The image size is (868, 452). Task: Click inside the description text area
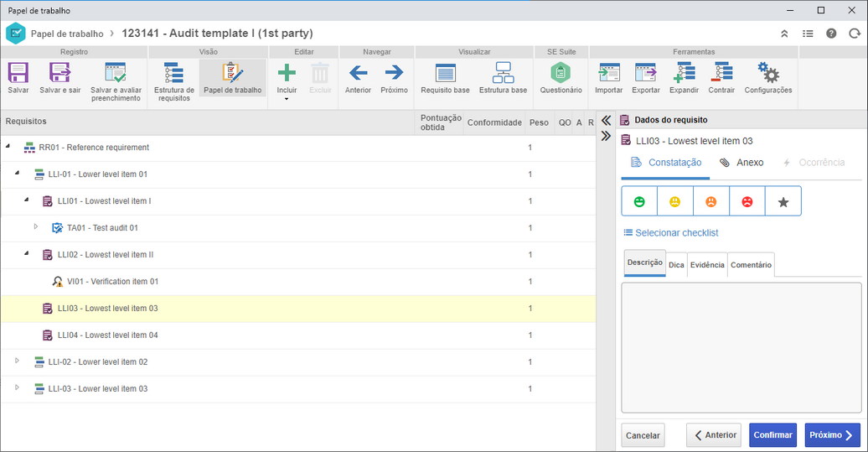coord(741,348)
